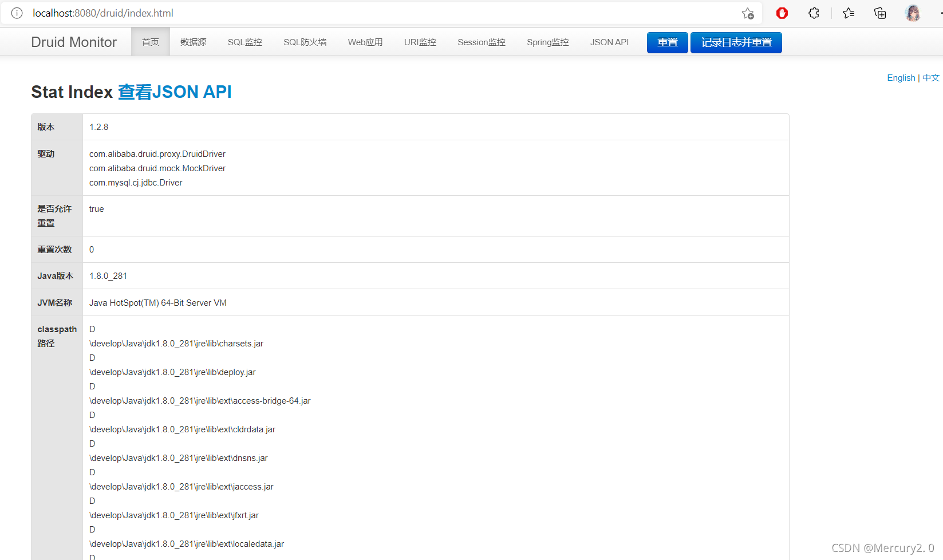The width and height of the screenshot is (943, 560).
Task: Open the Session监控 tab
Action: click(482, 42)
